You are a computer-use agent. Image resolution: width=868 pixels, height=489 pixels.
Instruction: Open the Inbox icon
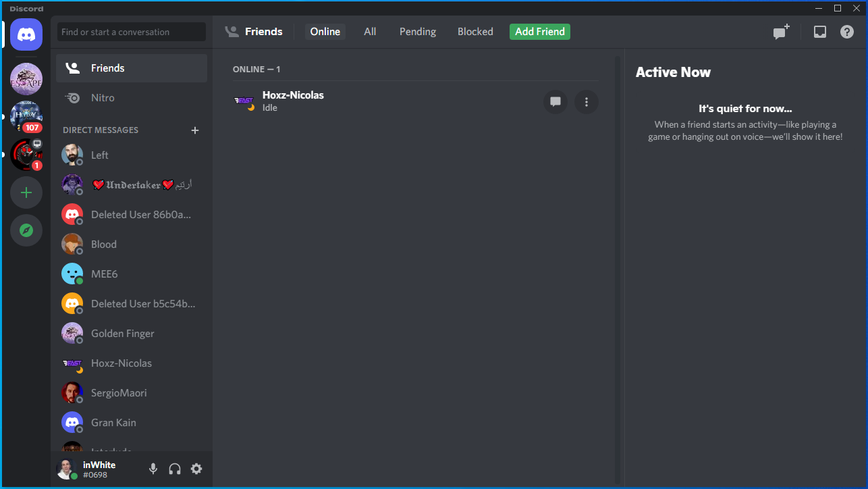820,32
